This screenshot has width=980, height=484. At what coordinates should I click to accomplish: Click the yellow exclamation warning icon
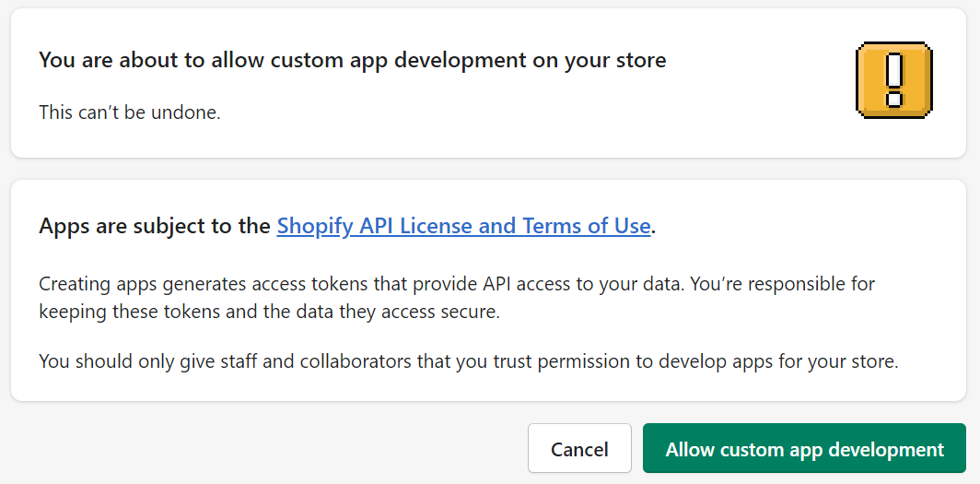893,80
